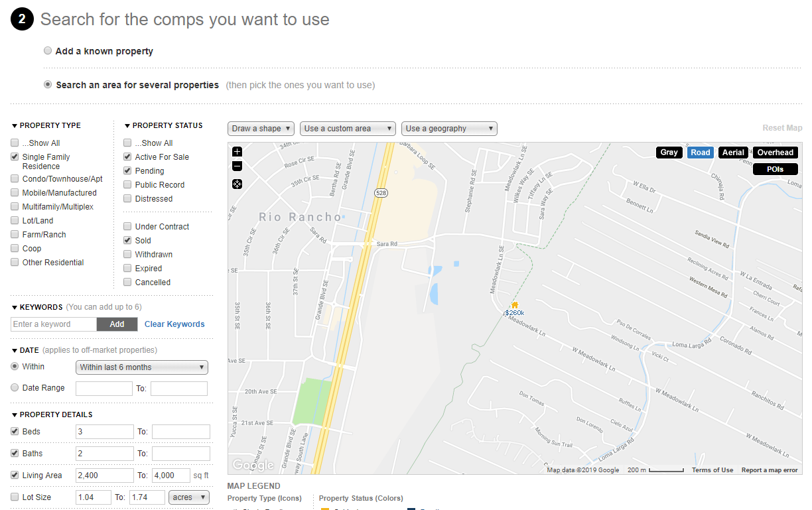Zoom out with the map minus icon
This screenshot has width=812, height=510.
[x=237, y=166]
